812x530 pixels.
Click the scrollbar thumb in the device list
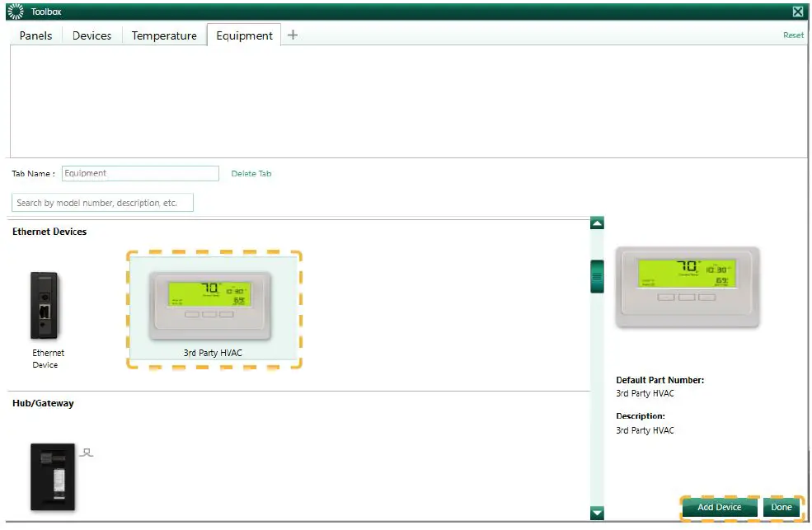595,276
